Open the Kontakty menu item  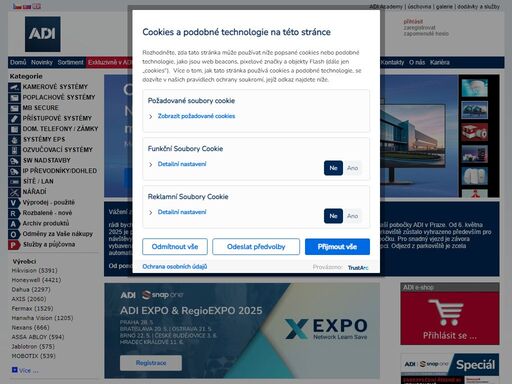[x=392, y=62]
